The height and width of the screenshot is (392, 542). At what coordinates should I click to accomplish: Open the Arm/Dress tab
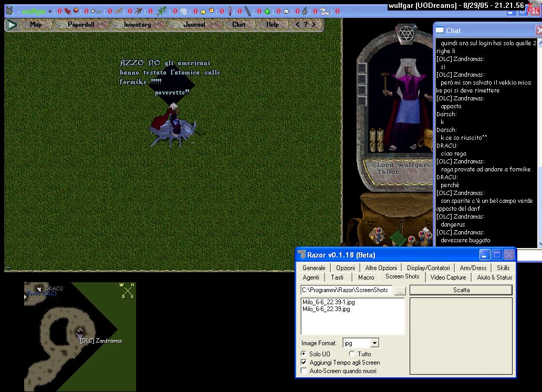point(473,268)
